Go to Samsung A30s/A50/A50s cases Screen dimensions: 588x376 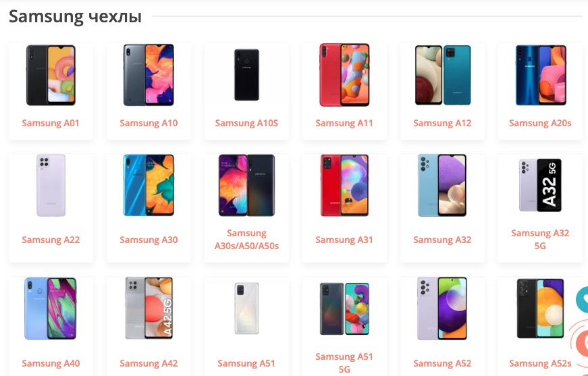(x=246, y=240)
